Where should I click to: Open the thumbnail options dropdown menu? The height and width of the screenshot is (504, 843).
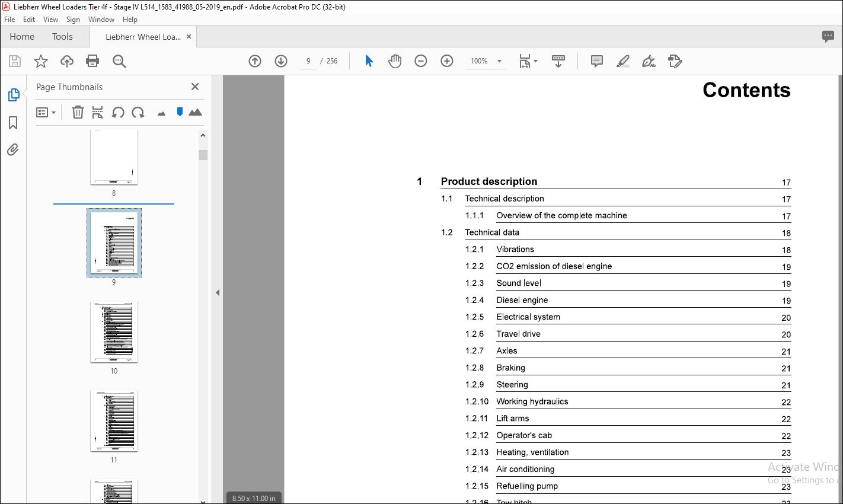click(x=46, y=112)
